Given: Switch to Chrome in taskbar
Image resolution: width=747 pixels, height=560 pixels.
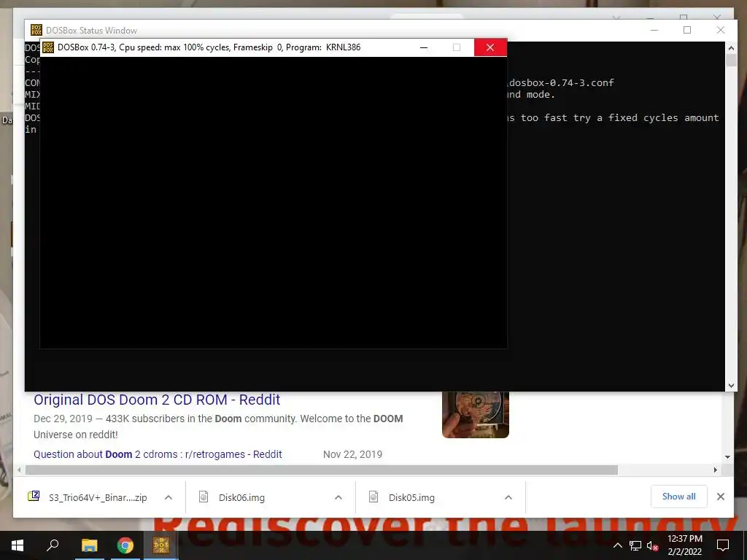Looking at the screenshot, I should 125,545.
